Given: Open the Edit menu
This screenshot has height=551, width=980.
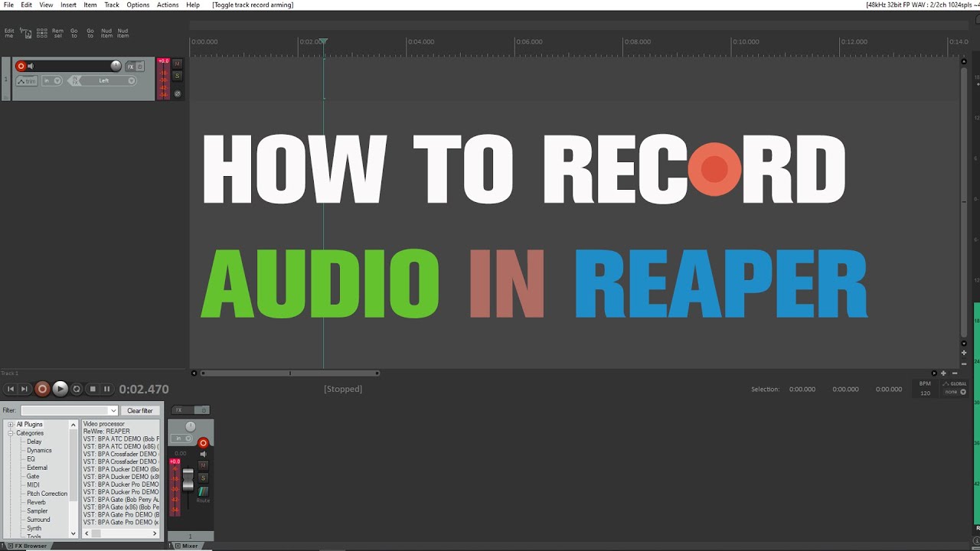Looking at the screenshot, I should click(27, 5).
